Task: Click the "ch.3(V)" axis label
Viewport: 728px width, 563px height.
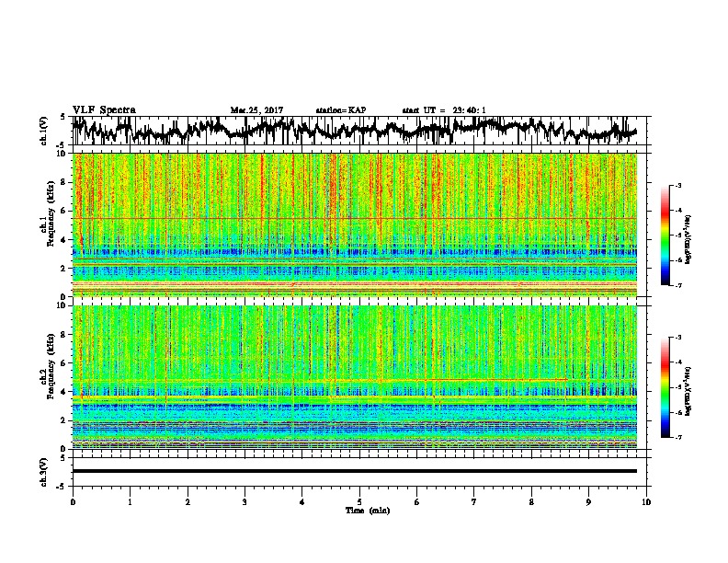Action: (44, 472)
